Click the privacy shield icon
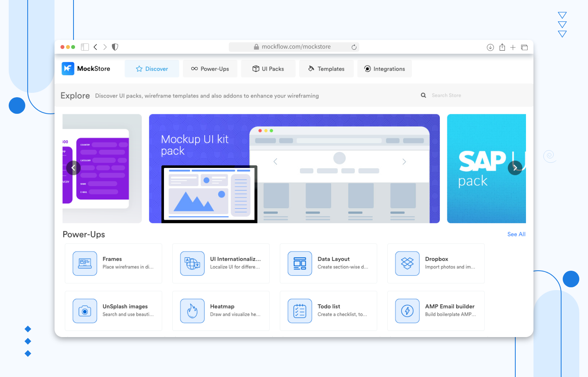The width and height of the screenshot is (588, 377). tap(115, 47)
